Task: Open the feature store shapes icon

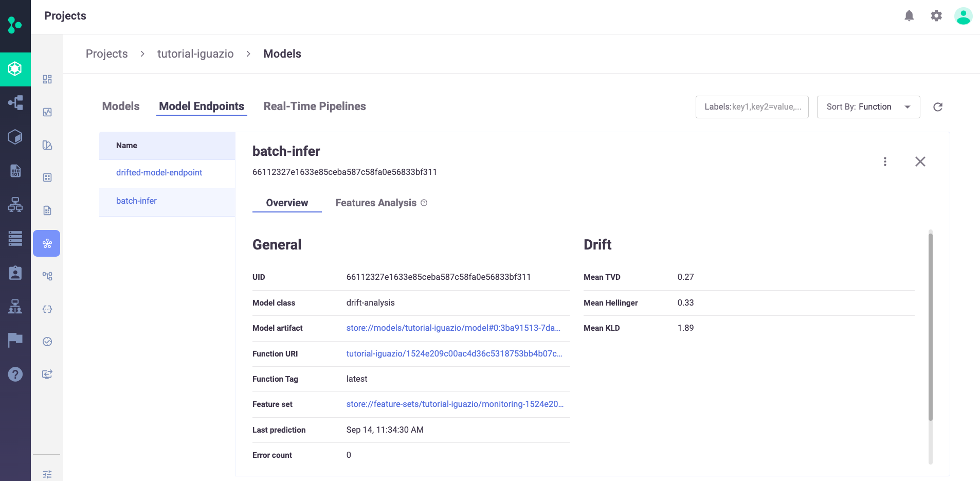Action: (47, 145)
